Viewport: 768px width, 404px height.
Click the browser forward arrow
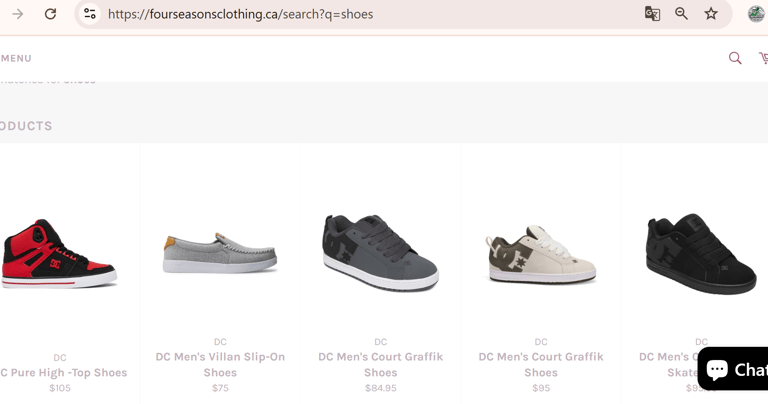click(18, 14)
